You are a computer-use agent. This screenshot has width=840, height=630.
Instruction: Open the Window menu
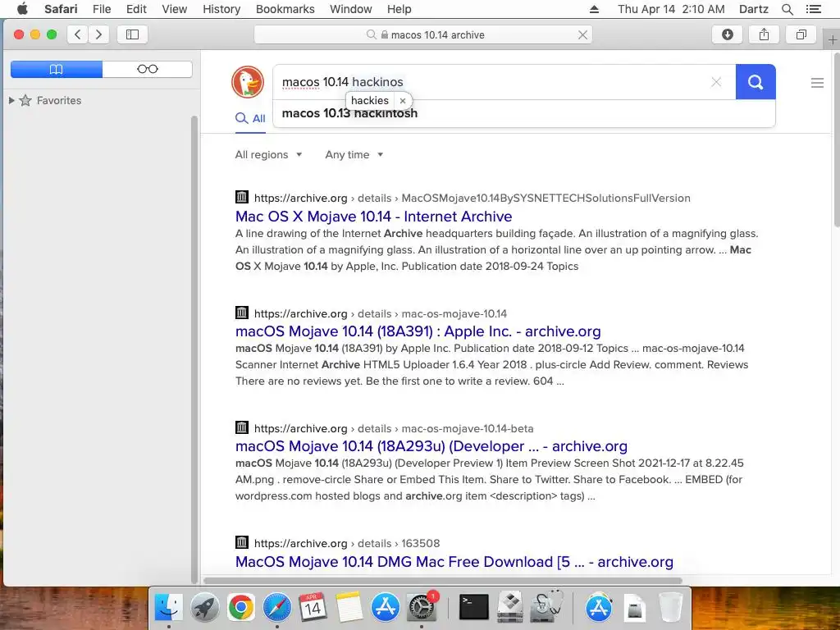[x=350, y=9]
